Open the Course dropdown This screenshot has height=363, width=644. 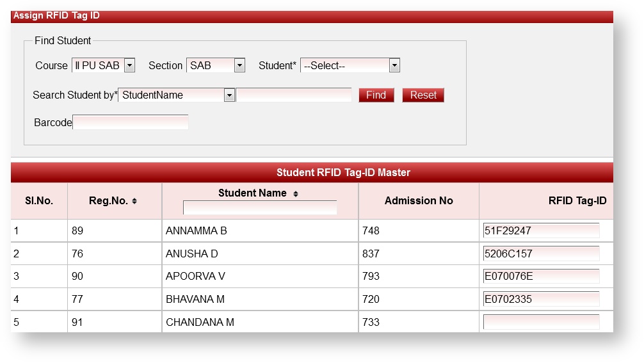[129, 65]
